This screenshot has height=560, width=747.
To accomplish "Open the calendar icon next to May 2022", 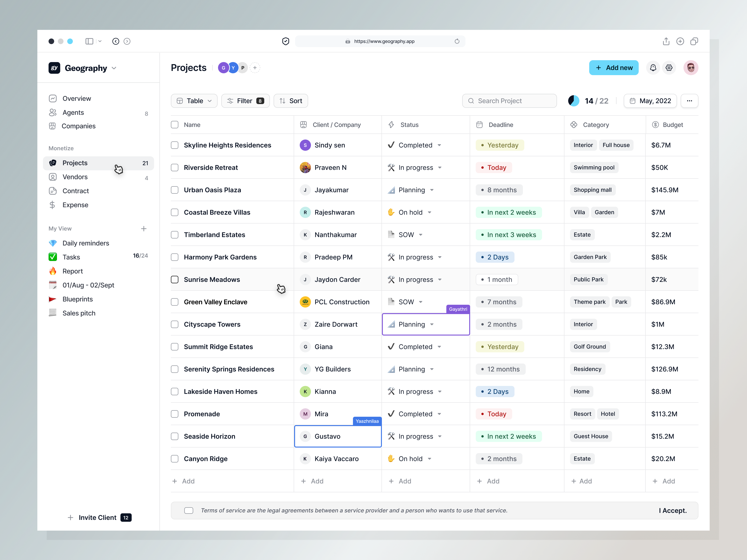I will pos(633,101).
